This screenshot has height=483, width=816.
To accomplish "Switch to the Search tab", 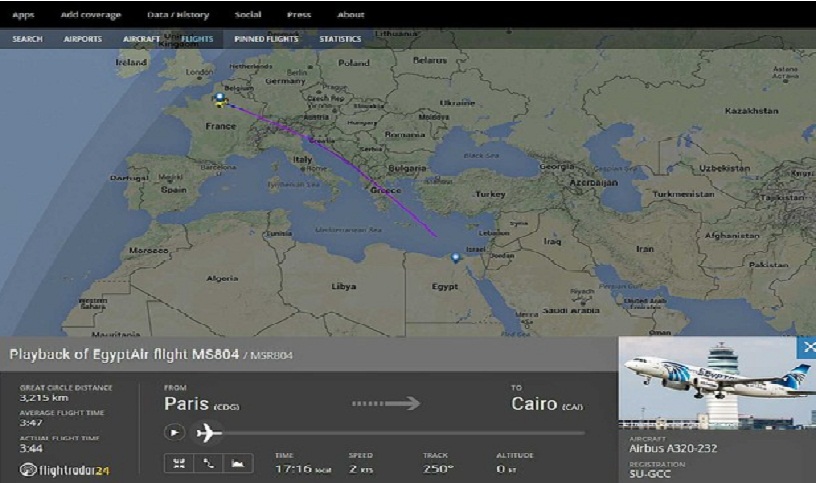I will coord(27,39).
